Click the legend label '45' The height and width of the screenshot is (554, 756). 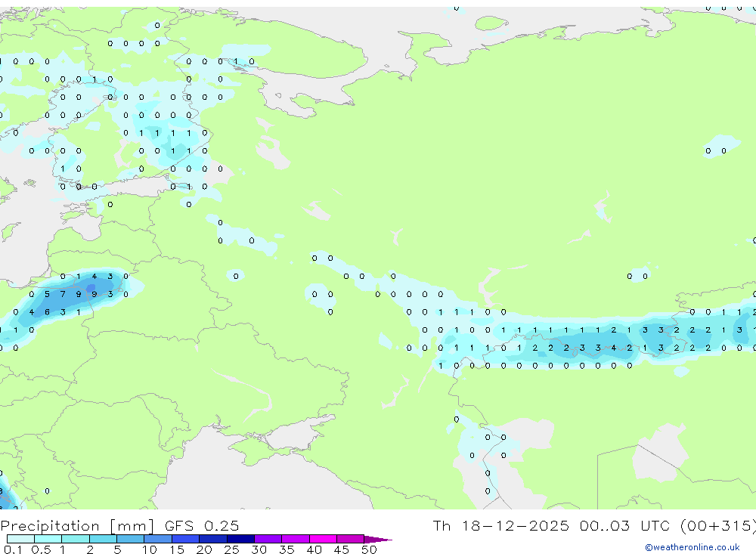[x=342, y=549]
